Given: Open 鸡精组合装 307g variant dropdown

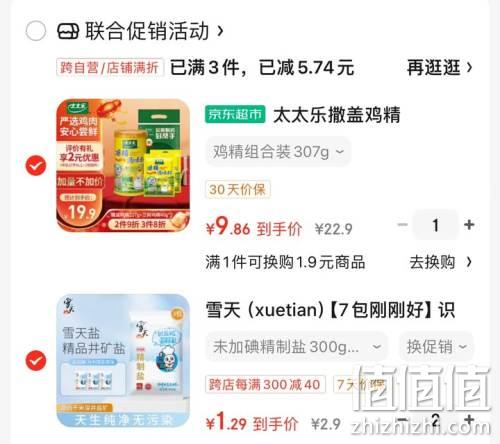Looking at the screenshot, I should coord(278,152).
